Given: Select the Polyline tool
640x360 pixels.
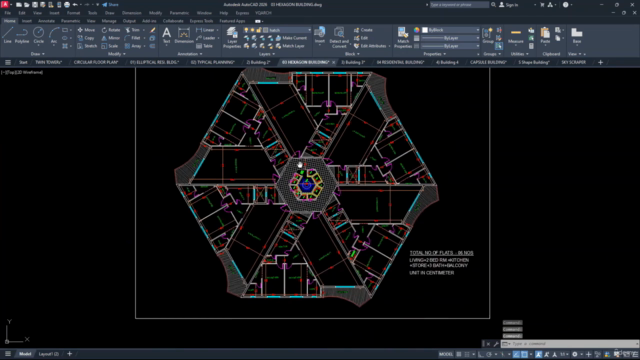Looking at the screenshot, I should 22,36.
